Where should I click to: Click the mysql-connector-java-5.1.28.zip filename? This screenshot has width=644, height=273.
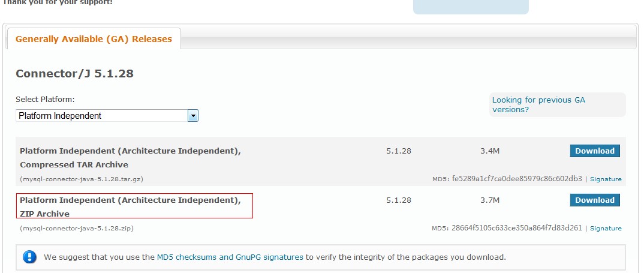click(76, 228)
